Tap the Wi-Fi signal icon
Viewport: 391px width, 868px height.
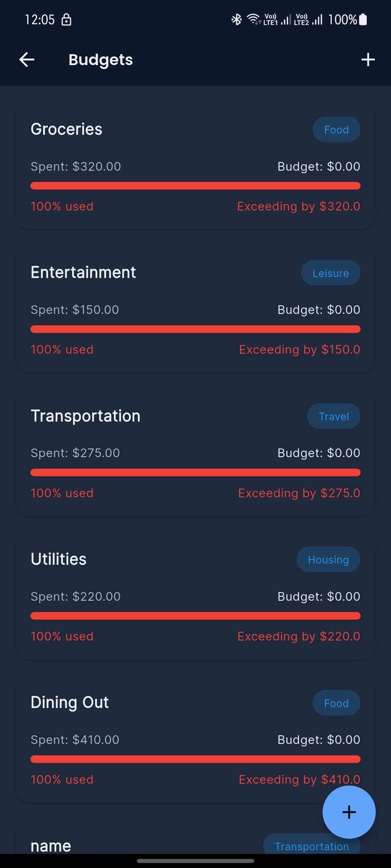pos(253,19)
